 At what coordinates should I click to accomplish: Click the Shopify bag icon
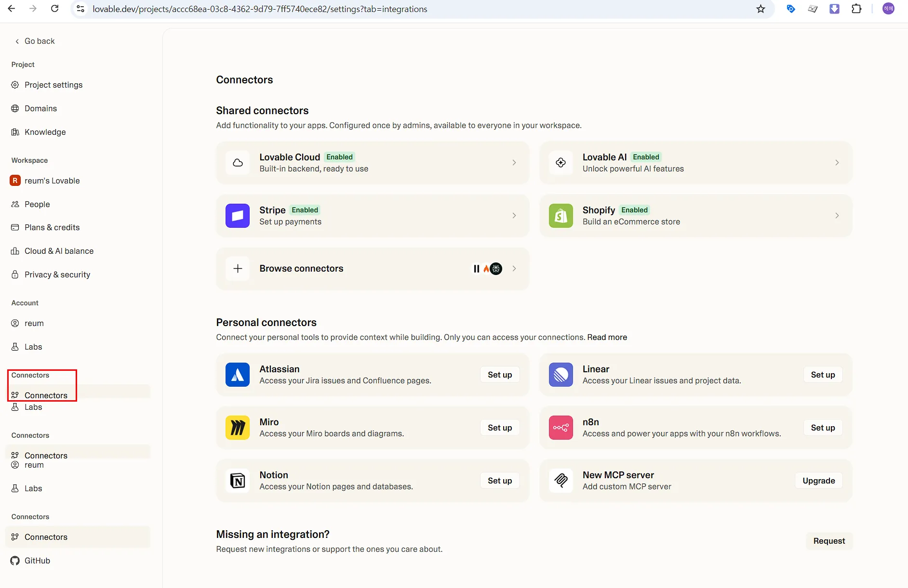tap(561, 216)
